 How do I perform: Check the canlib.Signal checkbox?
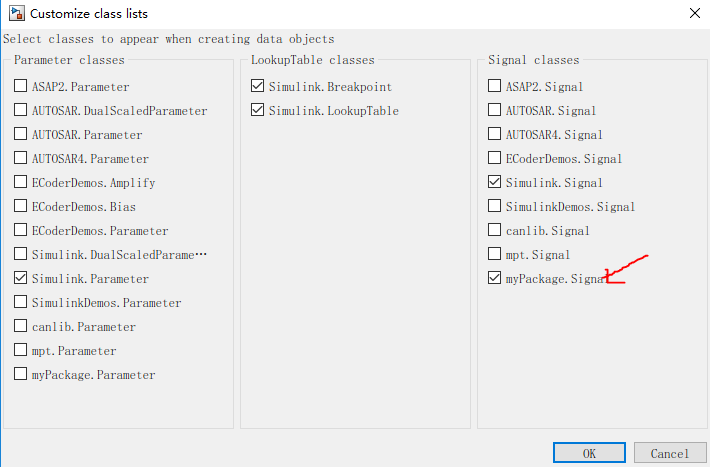(x=494, y=231)
